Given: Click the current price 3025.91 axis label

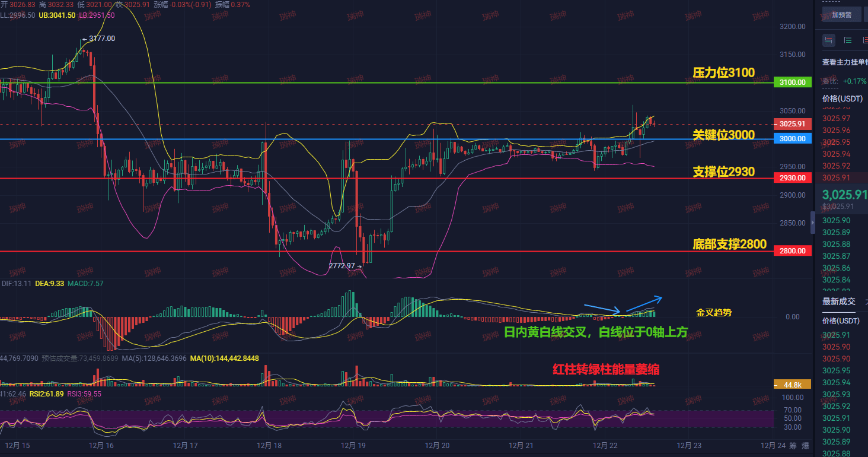Looking at the screenshot, I should (793, 124).
